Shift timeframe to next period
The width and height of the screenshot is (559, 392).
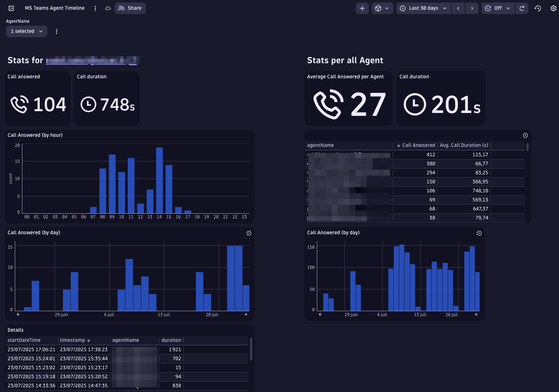[x=472, y=8]
